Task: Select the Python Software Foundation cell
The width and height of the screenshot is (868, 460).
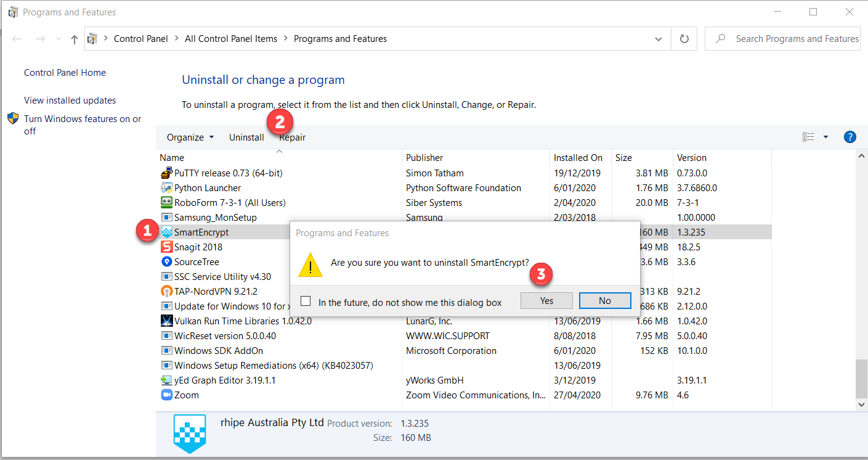Action: (x=463, y=188)
